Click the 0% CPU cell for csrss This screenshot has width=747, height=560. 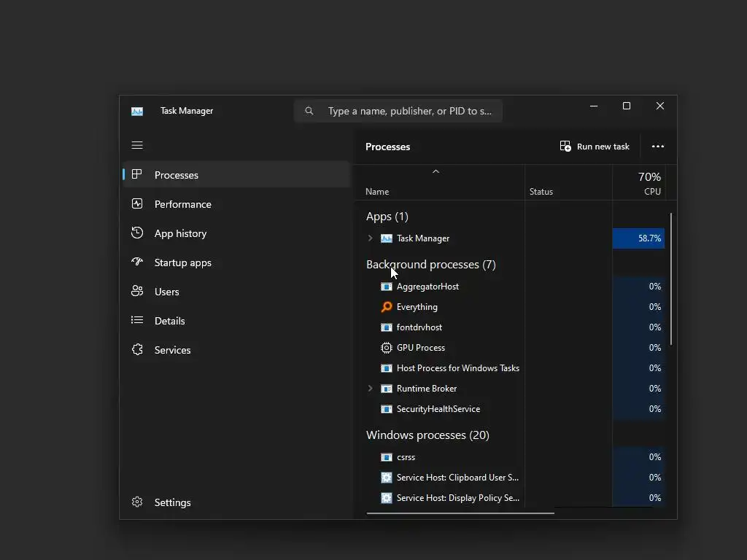(638, 457)
